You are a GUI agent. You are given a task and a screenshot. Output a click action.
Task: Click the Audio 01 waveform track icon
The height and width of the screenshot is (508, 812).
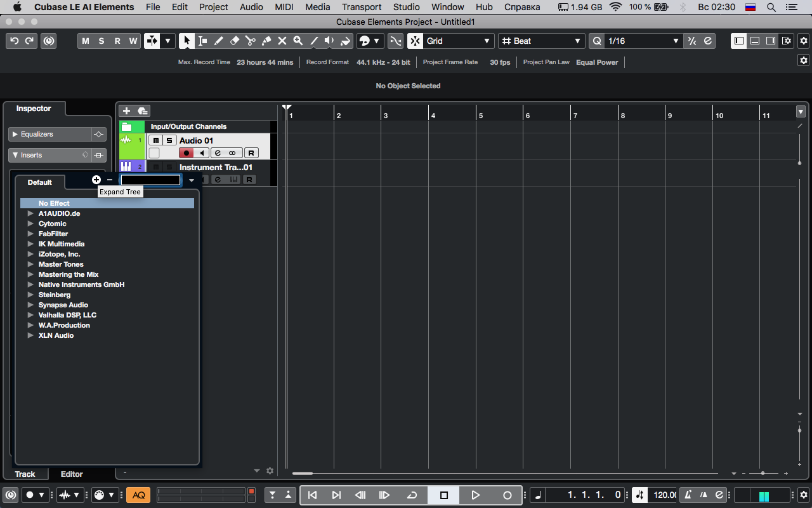126,140
